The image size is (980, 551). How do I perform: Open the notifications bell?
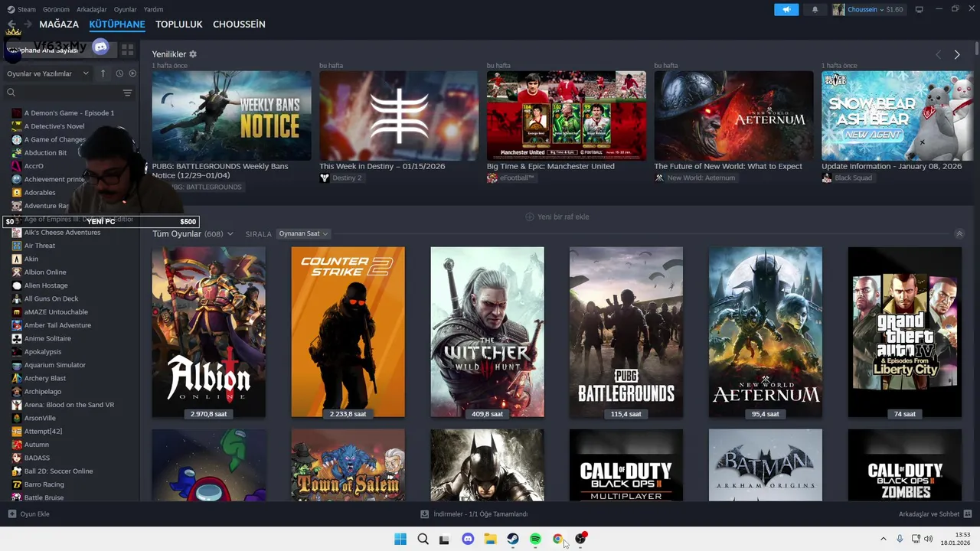[815, 9]
